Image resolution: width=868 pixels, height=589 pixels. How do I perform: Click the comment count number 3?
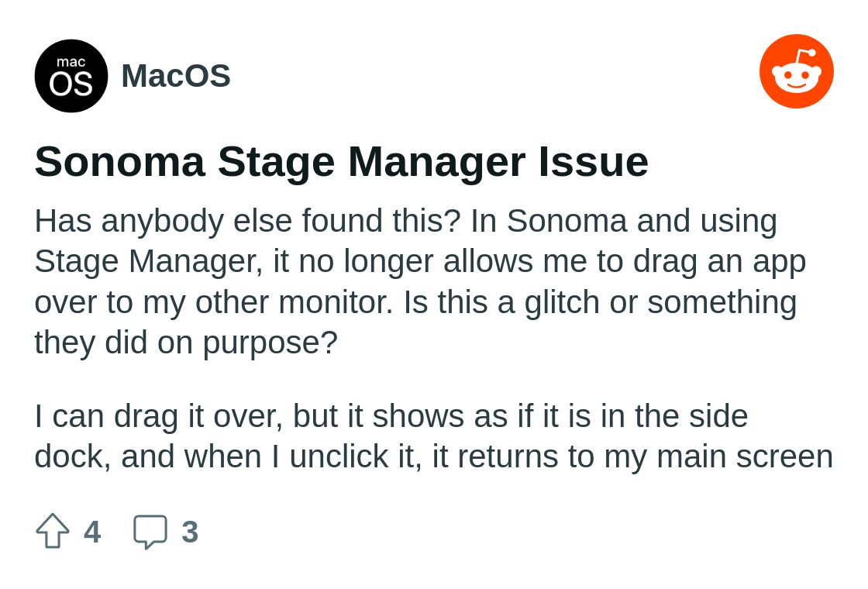point(190,532)
